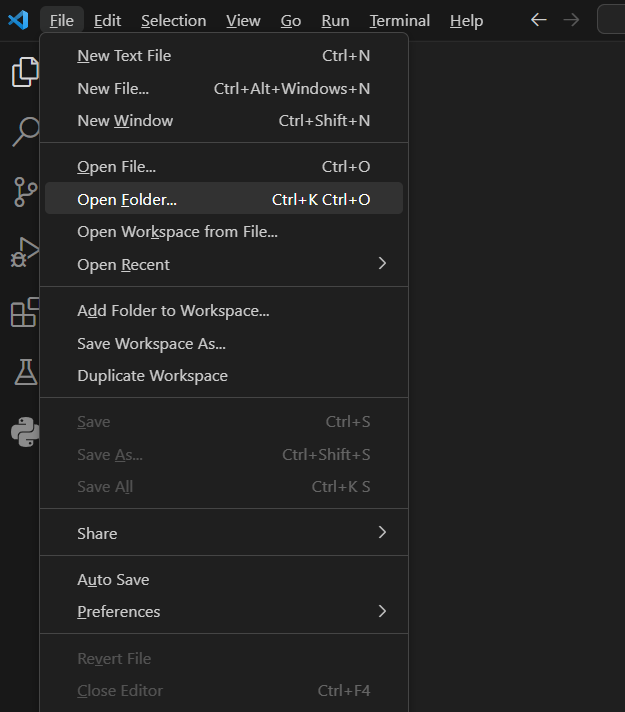Click the Revert File entry
This screenshot has width=625, height=712.
pyautogui.click(x=224, y=658)
